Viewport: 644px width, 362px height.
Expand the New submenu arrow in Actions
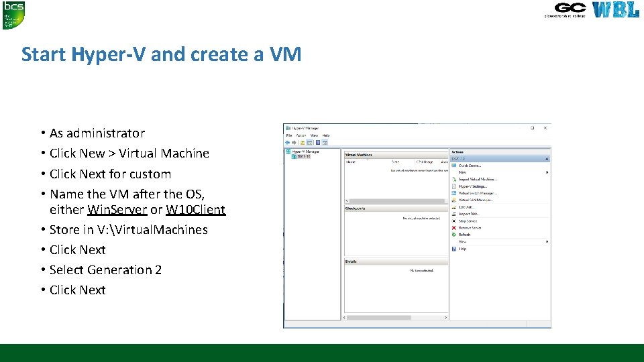[547, 172]
